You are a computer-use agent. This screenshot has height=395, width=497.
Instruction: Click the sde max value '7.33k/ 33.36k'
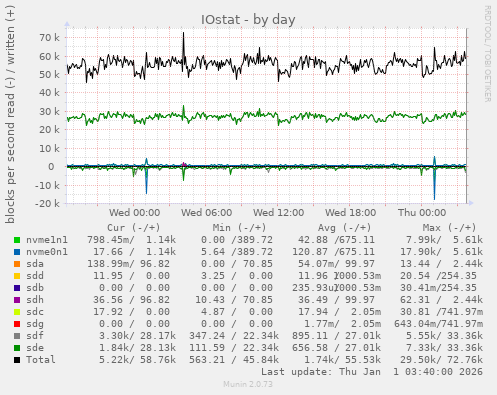click(x=444, y=348)
